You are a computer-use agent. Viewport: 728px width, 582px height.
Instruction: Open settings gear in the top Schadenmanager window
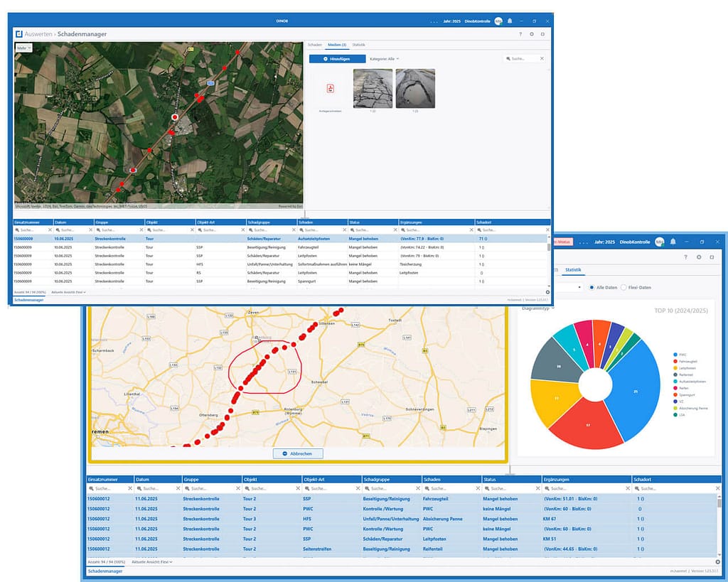531,33
